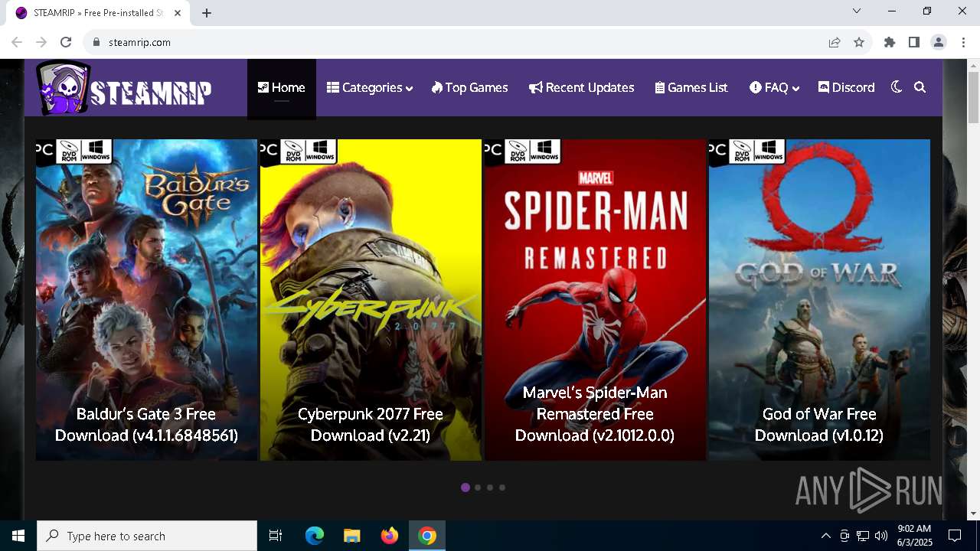Launch Microsoft Edge from taskbar
The height and width of the screenshot is (551, 980).
tap(315, 536)
